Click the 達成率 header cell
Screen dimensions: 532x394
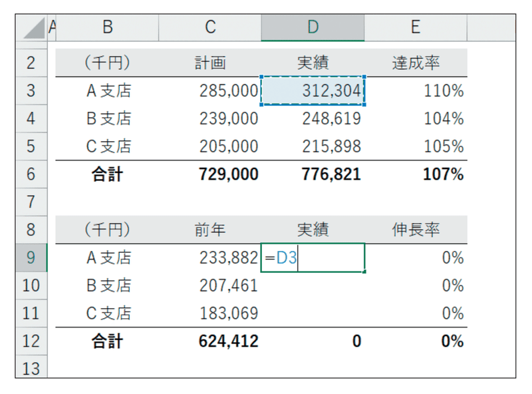click(416, 63)
